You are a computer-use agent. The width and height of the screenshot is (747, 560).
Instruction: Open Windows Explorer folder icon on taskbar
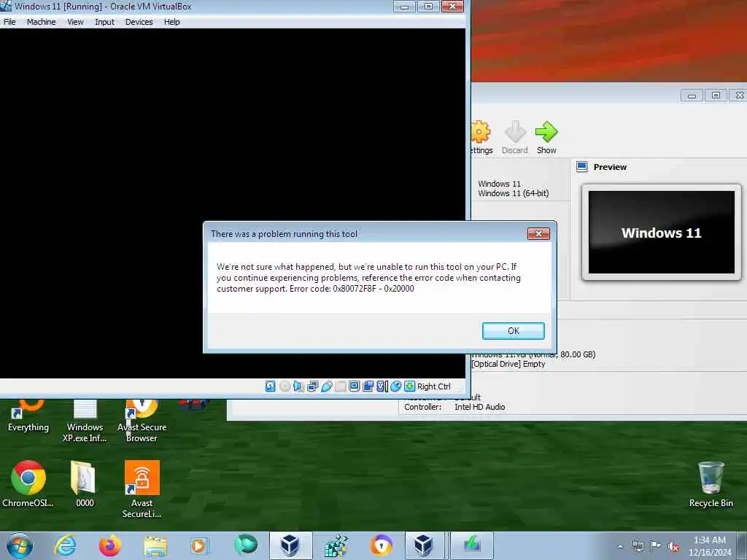[x=155, y=546]
